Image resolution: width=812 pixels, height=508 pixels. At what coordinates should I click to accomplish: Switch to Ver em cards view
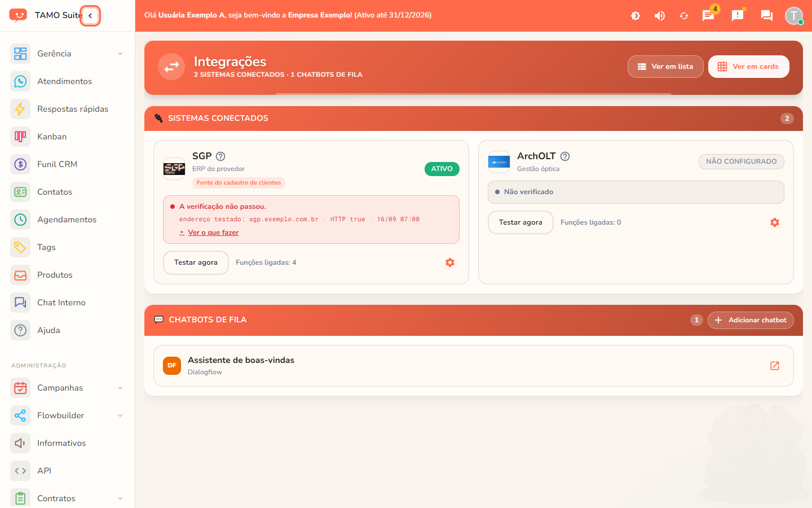pyautogui.click(x=749, y=67)
